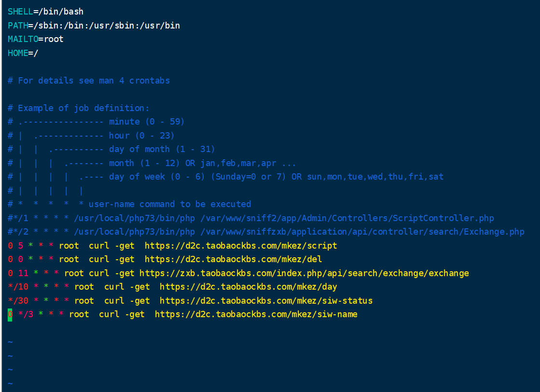Click the green highlighted cursor on the last cron line
540x392 pixels.
[x=10, y=314]
